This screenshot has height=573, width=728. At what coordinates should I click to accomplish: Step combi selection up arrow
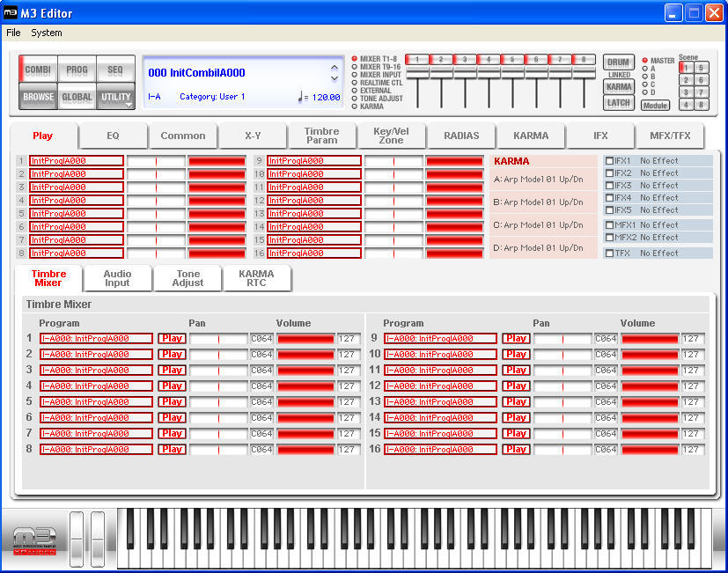335,67
